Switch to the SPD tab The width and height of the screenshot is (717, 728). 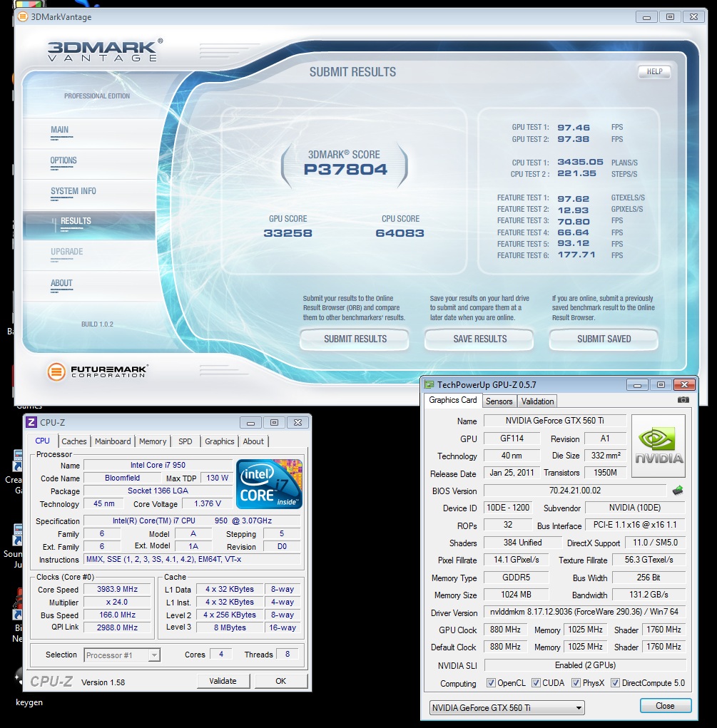tap(185, 441)
